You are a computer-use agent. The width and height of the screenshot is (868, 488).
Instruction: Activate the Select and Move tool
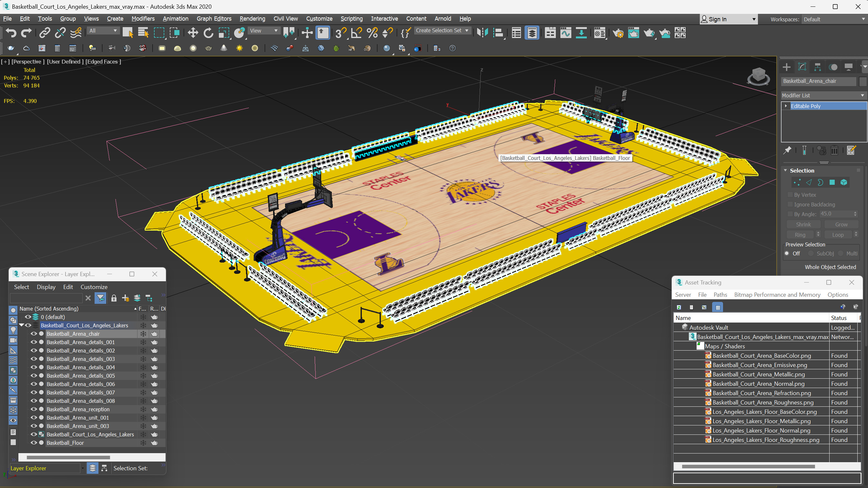193,33
